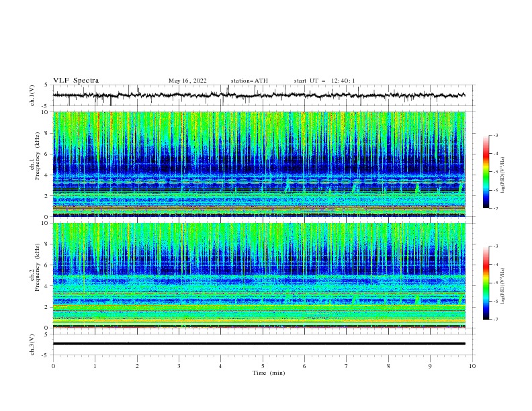Click the ch.1 spectrogram panel
This screenshot has width=532, height=411.
(x=259, y=164)
